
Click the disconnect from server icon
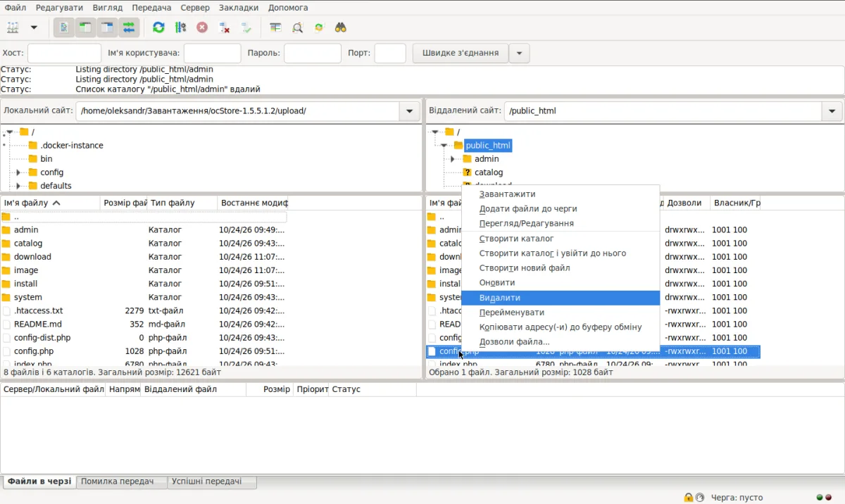pyautogui.click(x=224, y=27)
